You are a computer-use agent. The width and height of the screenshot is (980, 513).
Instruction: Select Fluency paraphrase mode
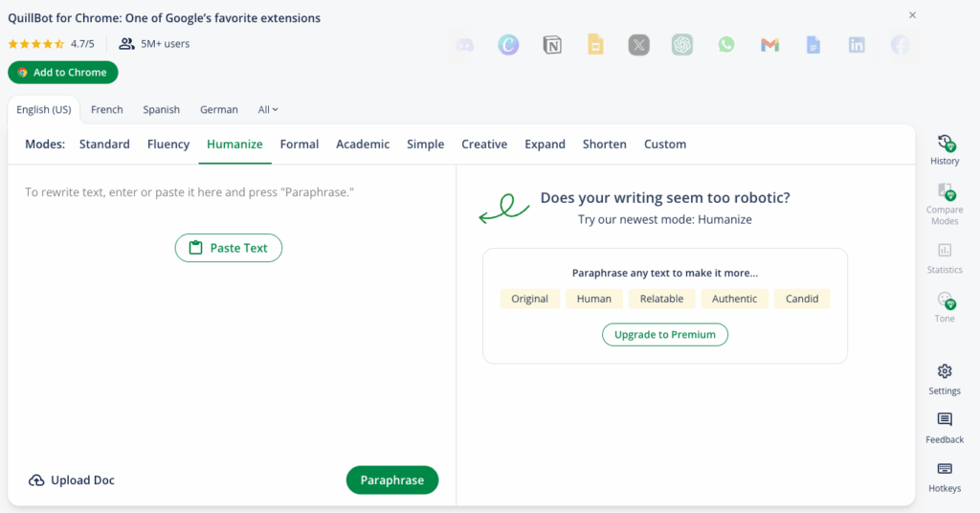168,145
